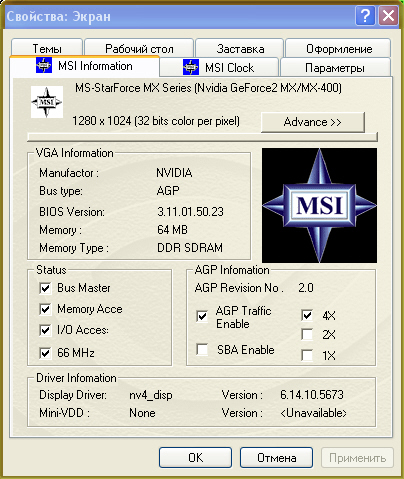Open the MSI Clock tab

[219, 67]
